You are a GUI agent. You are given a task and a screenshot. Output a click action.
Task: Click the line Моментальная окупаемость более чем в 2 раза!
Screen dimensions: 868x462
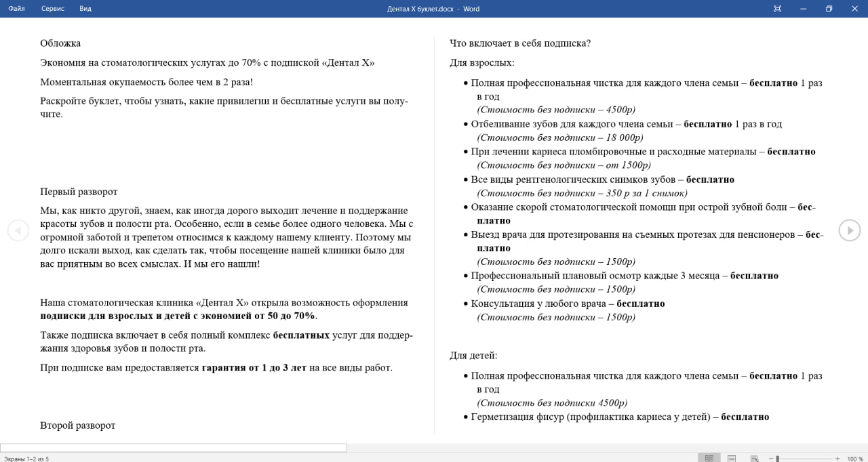(146, 82)
